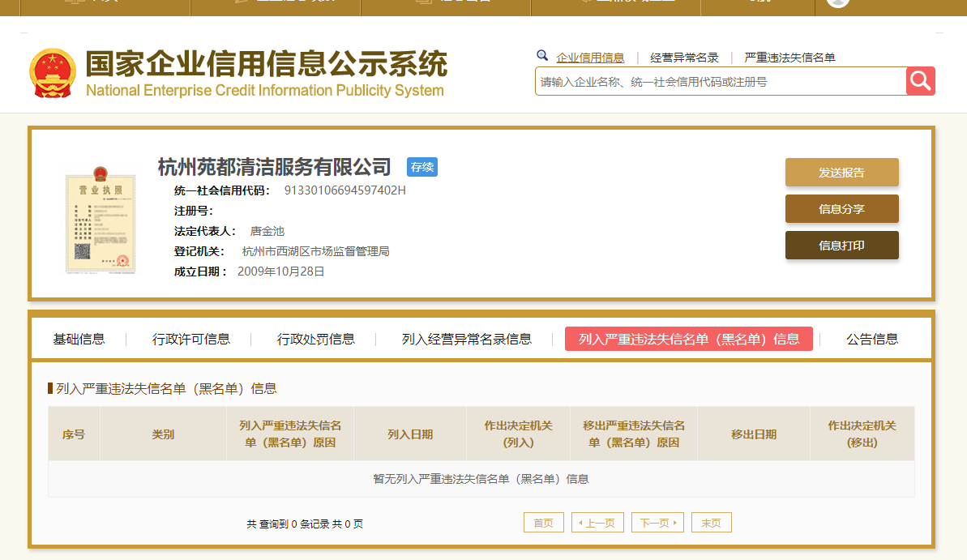Select the 严重违法失信名单 search category

789,58
